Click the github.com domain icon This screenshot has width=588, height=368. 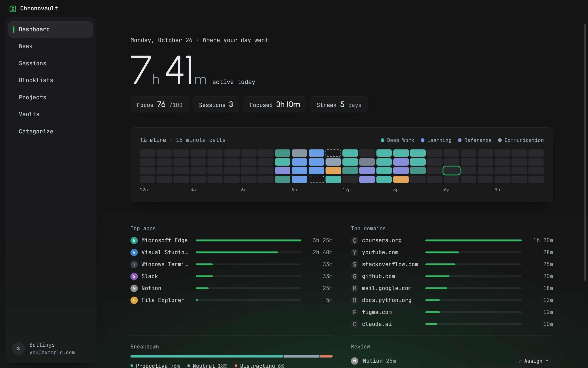click(x=354, y=276)
